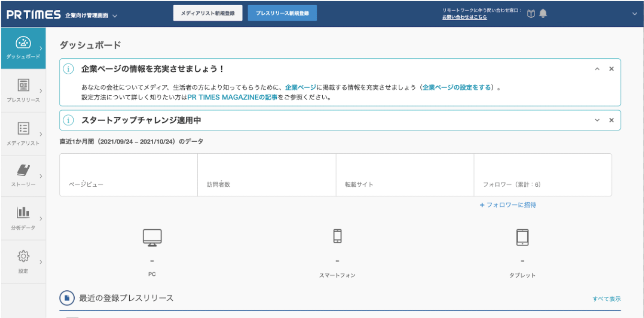Click すべて表示 for recent press releases
Viewport: 644px width, 318px height.
click(606, 299)
